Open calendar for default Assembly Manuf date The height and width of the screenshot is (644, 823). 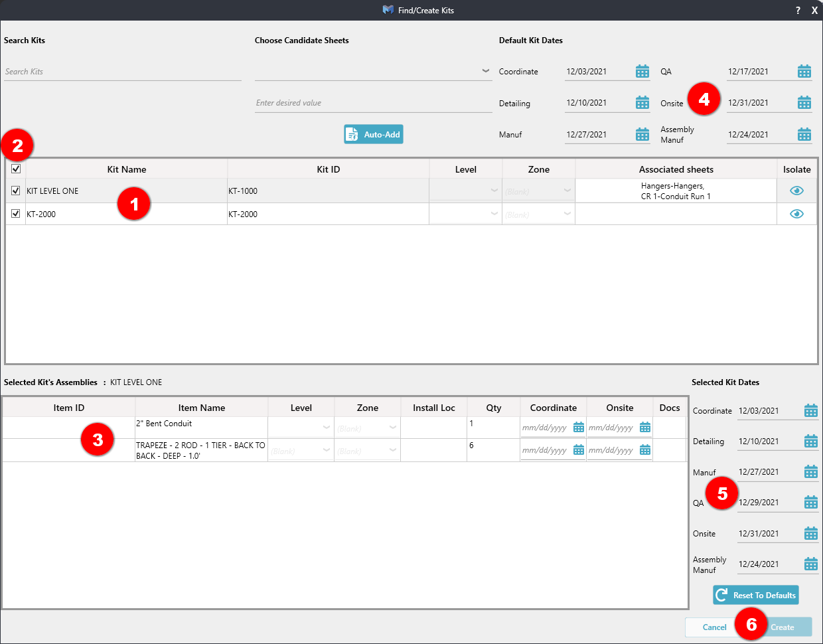[x=804, y=135]
